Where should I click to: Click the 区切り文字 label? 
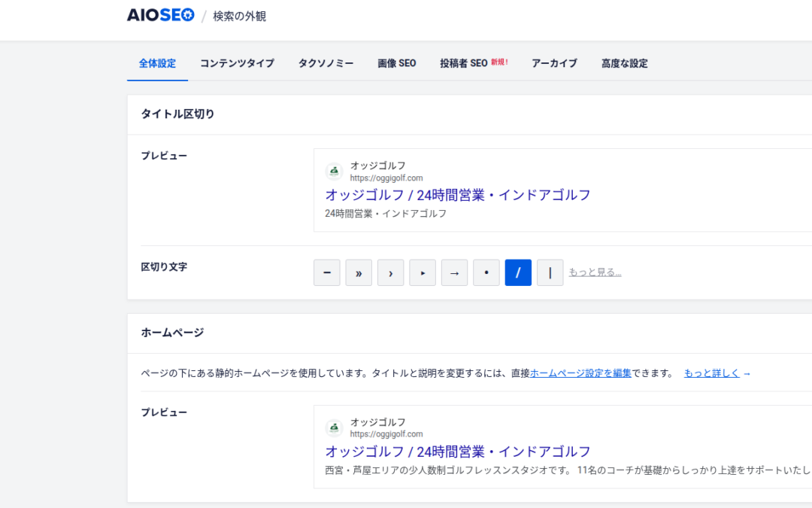[164, 267]
